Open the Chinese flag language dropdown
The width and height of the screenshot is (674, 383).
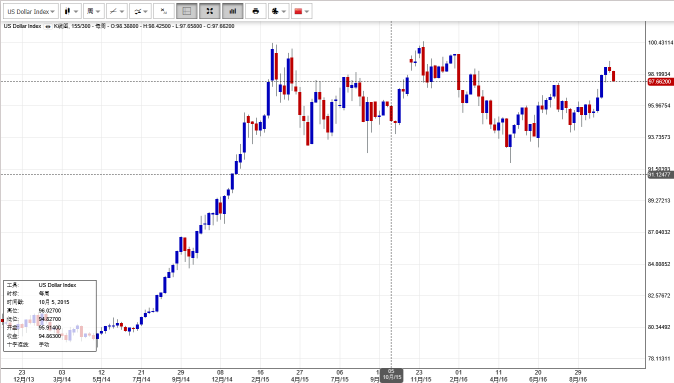[301, 11]
